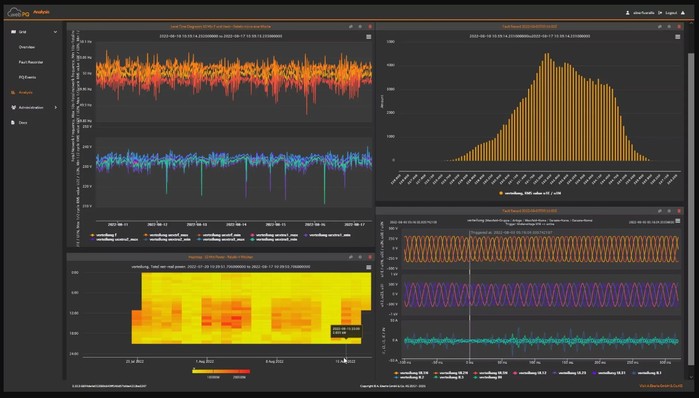The image size is (699, 398).
Task: Expand the Administration section chevron
Action: pyautogui.click(x=55, y=107)
